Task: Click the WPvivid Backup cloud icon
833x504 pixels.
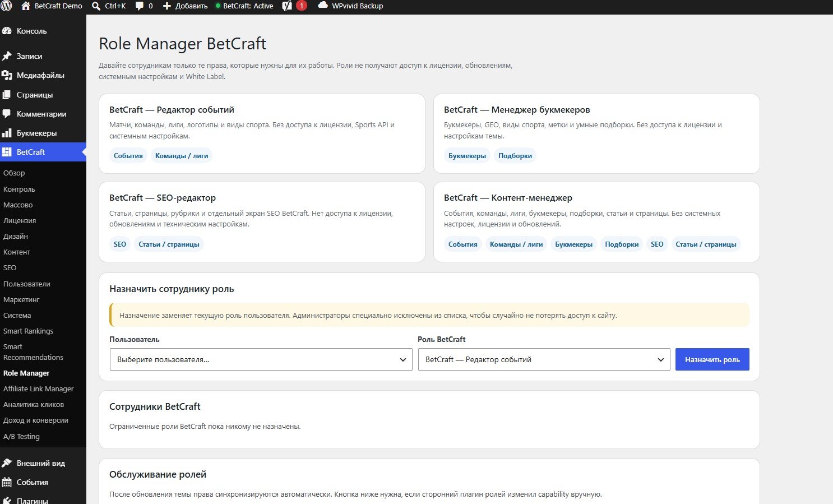Action: [323, 6]
